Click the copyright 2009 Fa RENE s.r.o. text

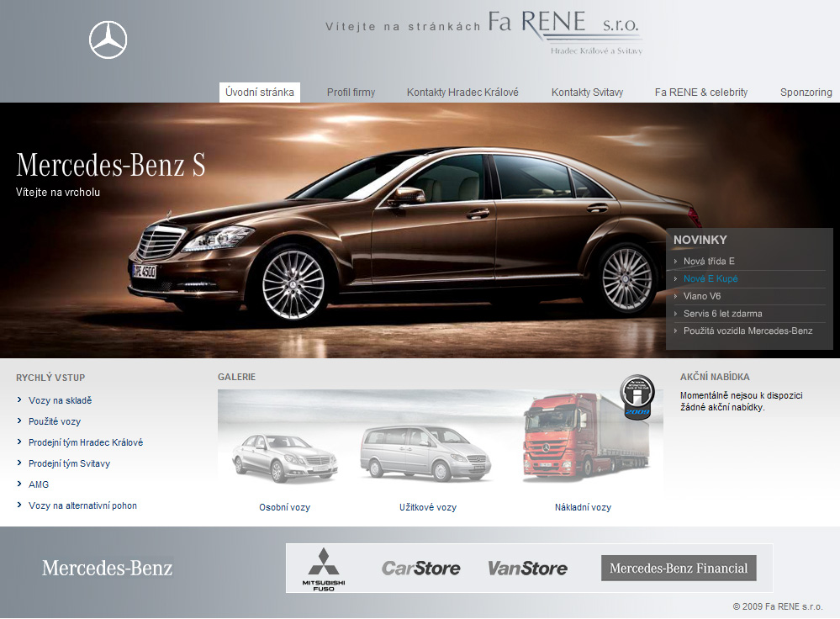(777, 606)
